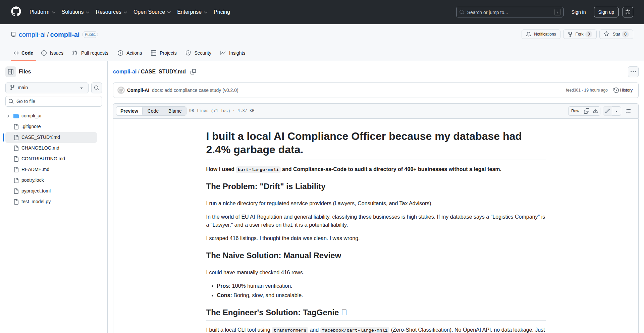
Task: Open the more file actions ellipsis
Action: point(633,72)
